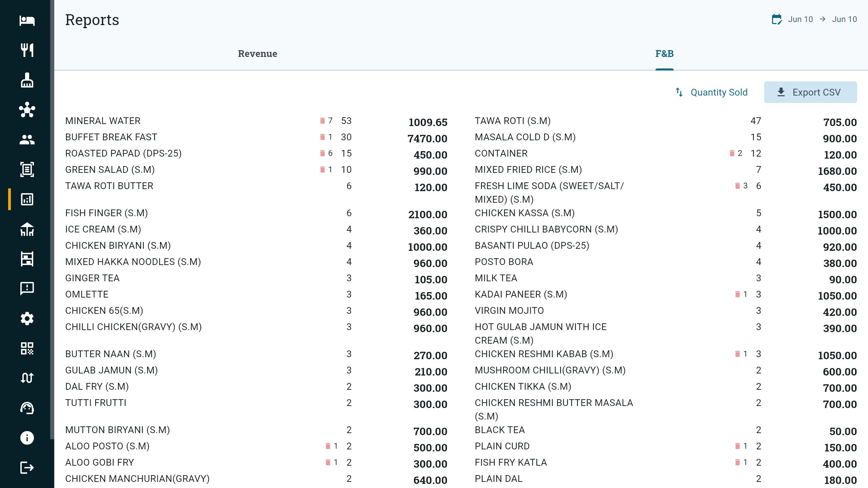
Task: Click the GINGER TEA item
Action: 92,278
